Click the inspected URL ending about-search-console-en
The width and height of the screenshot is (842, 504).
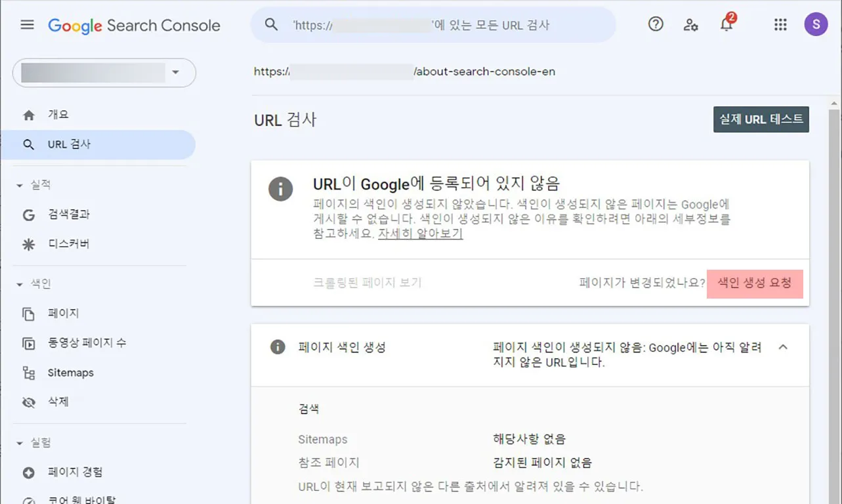point(404,72)
